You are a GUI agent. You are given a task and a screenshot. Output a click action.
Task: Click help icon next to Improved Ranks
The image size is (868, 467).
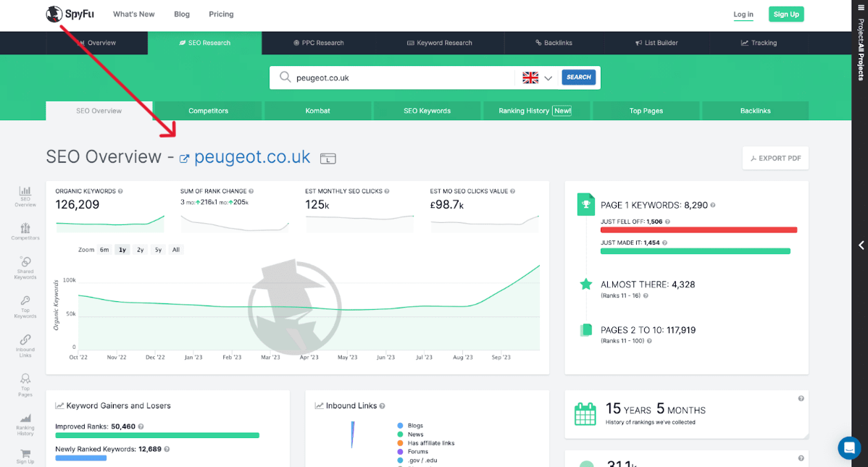coord(141,426)
